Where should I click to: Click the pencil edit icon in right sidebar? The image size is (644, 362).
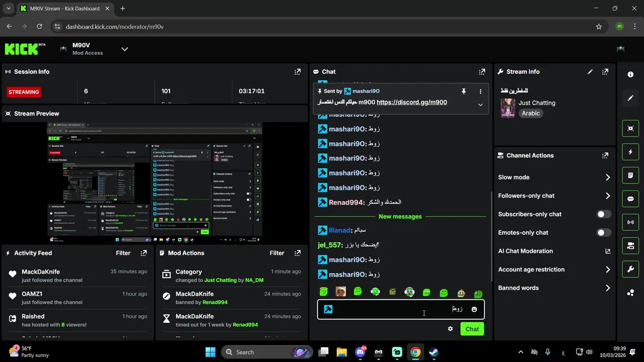(630, 98)
